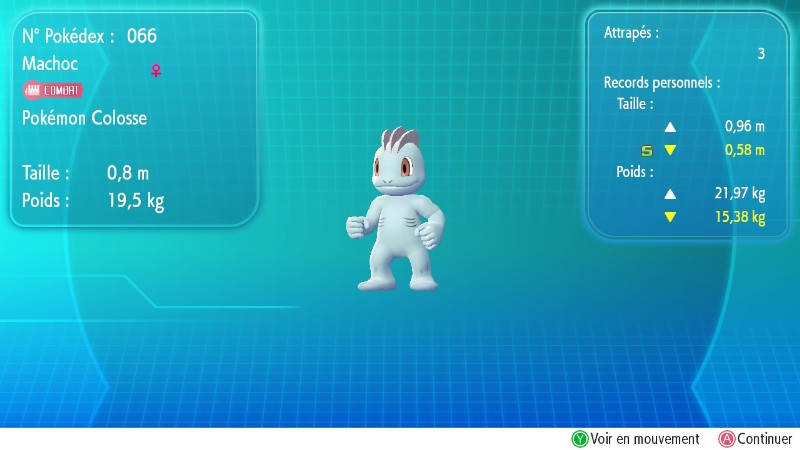Click the Combat type badge
Screen dimensions: 800x450
[x=52, y=90]
